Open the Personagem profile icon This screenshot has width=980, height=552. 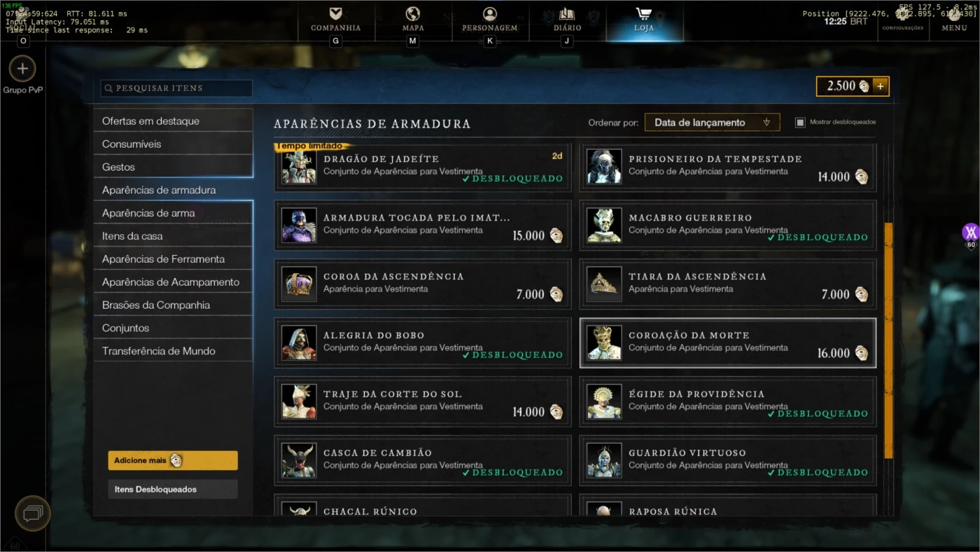coord(489,13)
